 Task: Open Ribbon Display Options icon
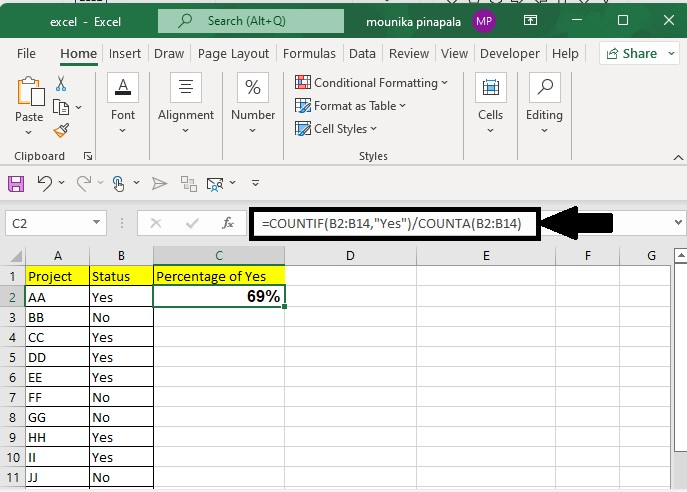point(530,20)
